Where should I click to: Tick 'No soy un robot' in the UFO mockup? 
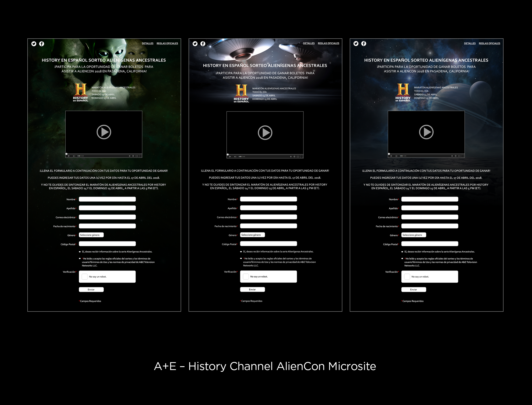[x=246, y=277]
